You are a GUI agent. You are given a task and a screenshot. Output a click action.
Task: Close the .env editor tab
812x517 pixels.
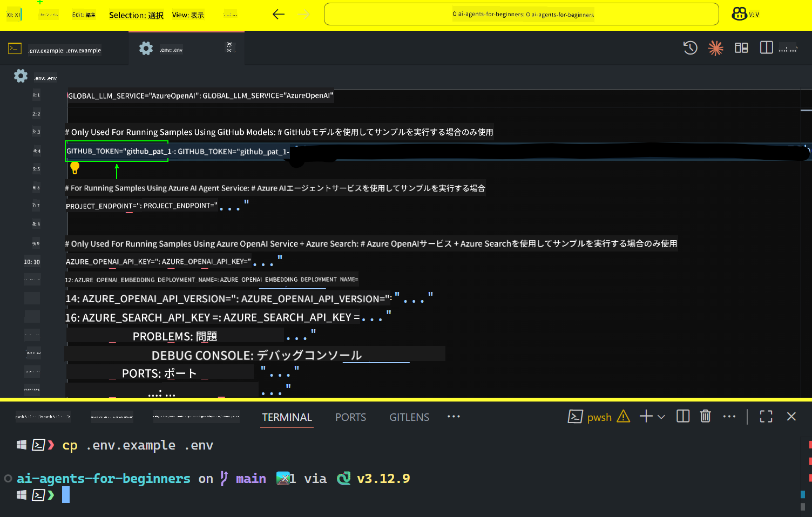pos(229,47)
